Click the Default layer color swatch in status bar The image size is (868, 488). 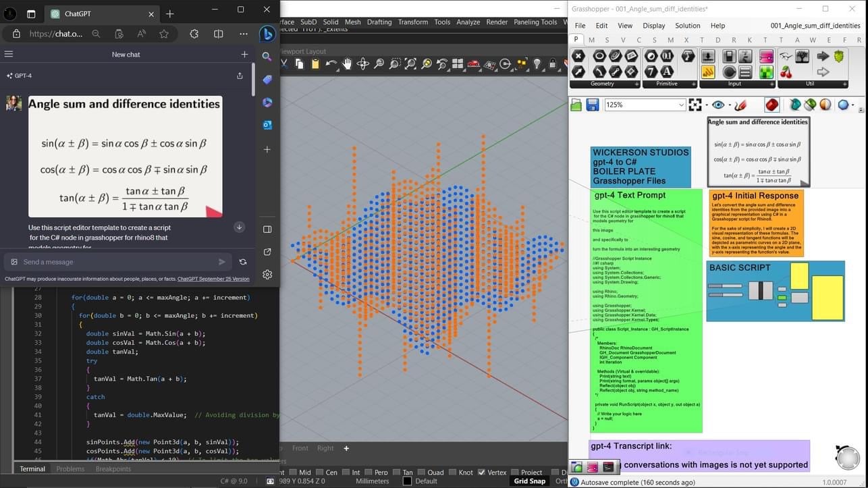[407, 481]
